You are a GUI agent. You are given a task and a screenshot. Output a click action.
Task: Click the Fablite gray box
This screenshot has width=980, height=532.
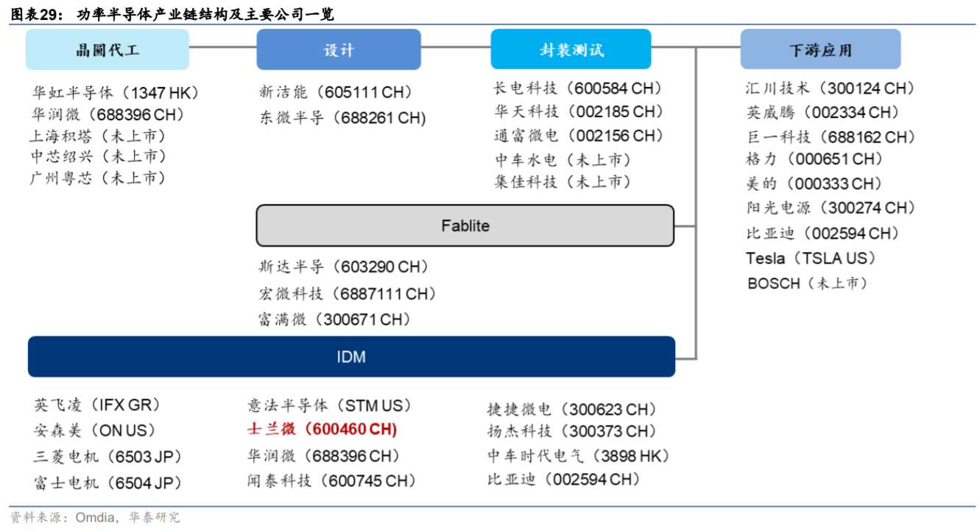pyautogui.click(x=465, y=225)
